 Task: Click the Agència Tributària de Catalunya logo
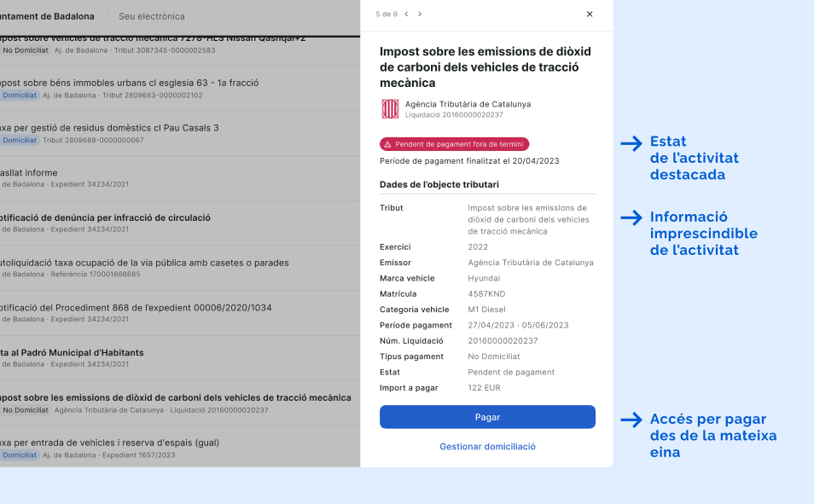pos(390,108)
